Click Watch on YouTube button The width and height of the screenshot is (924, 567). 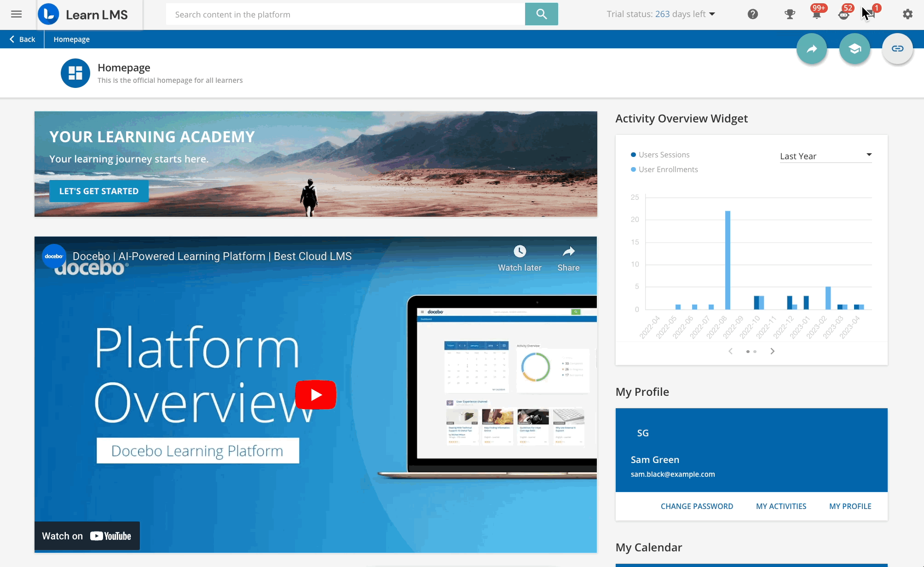(87, 536)
